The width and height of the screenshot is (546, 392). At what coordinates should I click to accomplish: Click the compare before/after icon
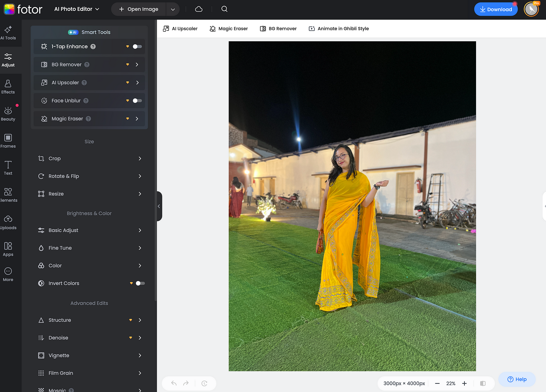(483, 383)
